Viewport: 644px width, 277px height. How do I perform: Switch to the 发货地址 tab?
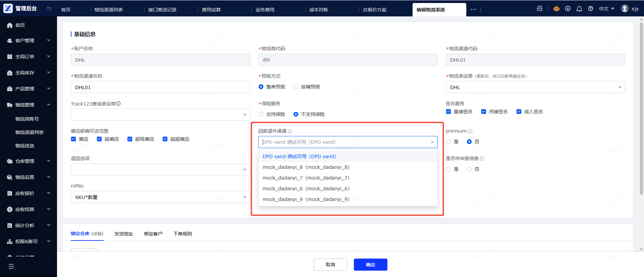point(124,234)
